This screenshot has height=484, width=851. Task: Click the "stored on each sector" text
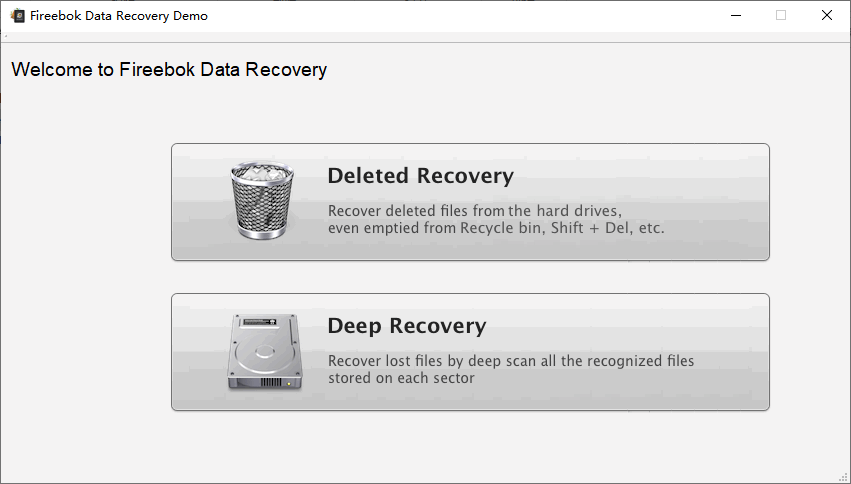401,378
